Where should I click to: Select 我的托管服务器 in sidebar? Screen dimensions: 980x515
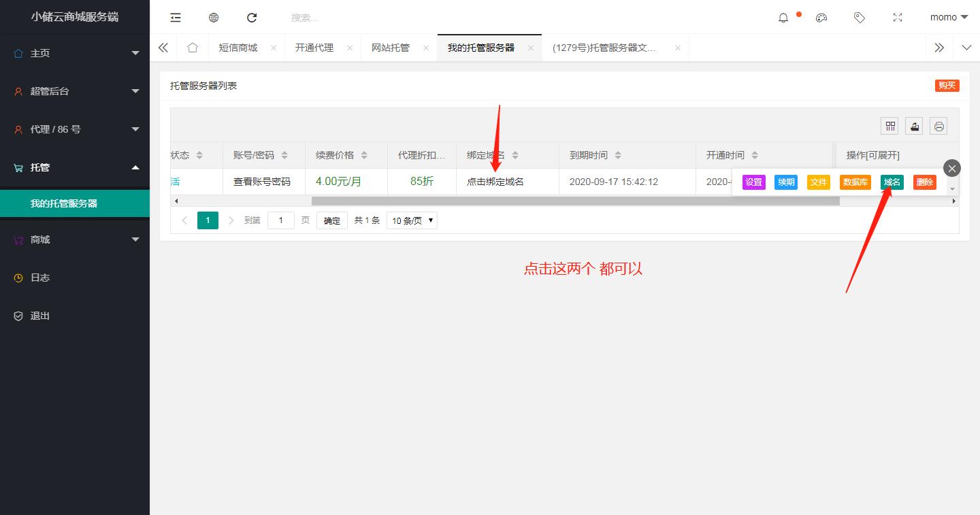point(75,203)
